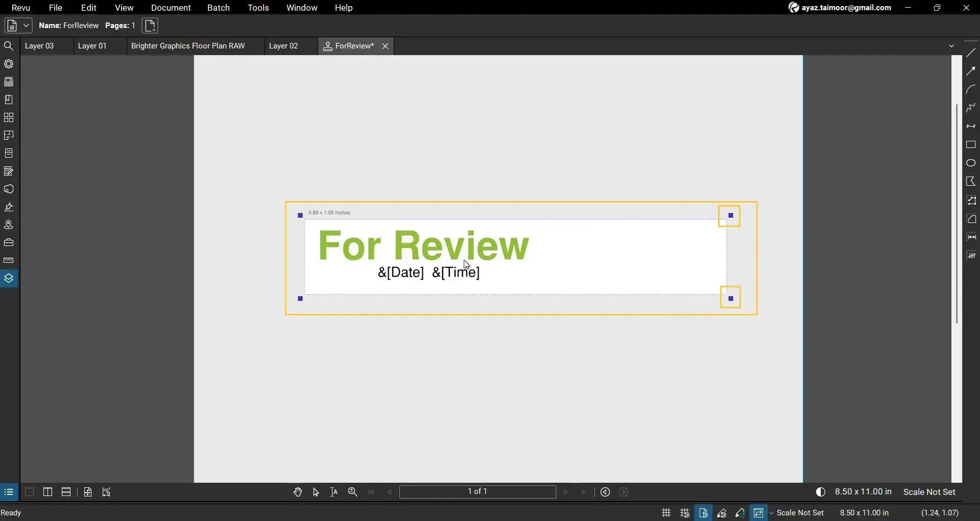980x521 pixels.
Task: Open the Properties gear panel
Action: pos(9,64)
